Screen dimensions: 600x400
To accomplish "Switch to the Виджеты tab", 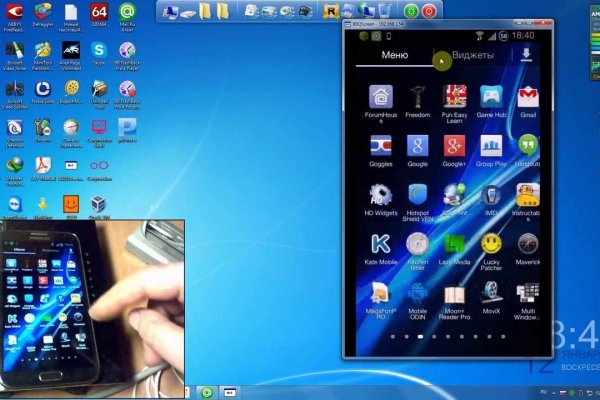I will coord(472,55).
